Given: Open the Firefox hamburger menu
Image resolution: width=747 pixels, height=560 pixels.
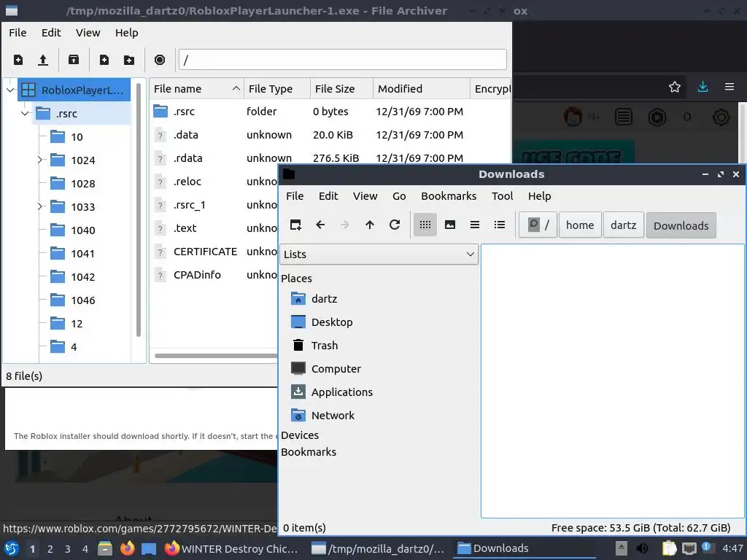Looking at the screenshot, I should coord(729,87).
